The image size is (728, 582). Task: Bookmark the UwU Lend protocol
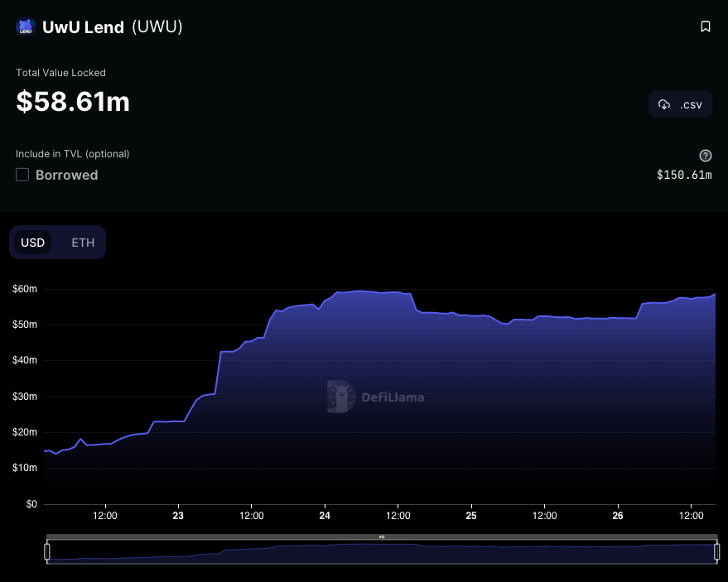(706, 26)
